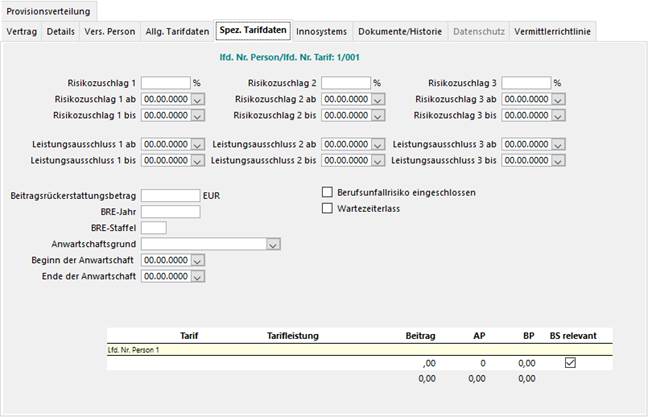Image resolution: width=648 pixels, height=417 pixels.
Task: Open the Risikozuschlag 3 ab date dropdown
Action: click(x=557, y=99)
